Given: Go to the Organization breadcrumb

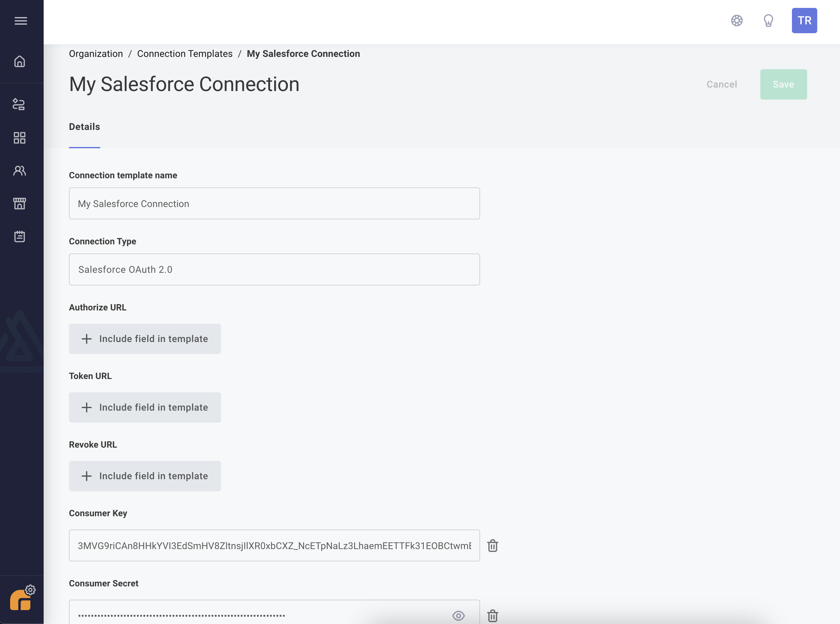Looking at the screenshot, I should [x=96, y=54].
